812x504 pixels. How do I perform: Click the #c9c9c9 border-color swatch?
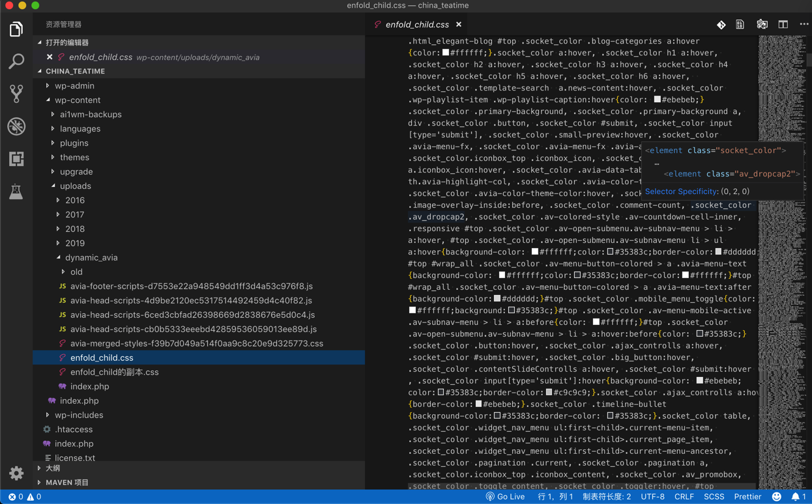tap(549, 393)
